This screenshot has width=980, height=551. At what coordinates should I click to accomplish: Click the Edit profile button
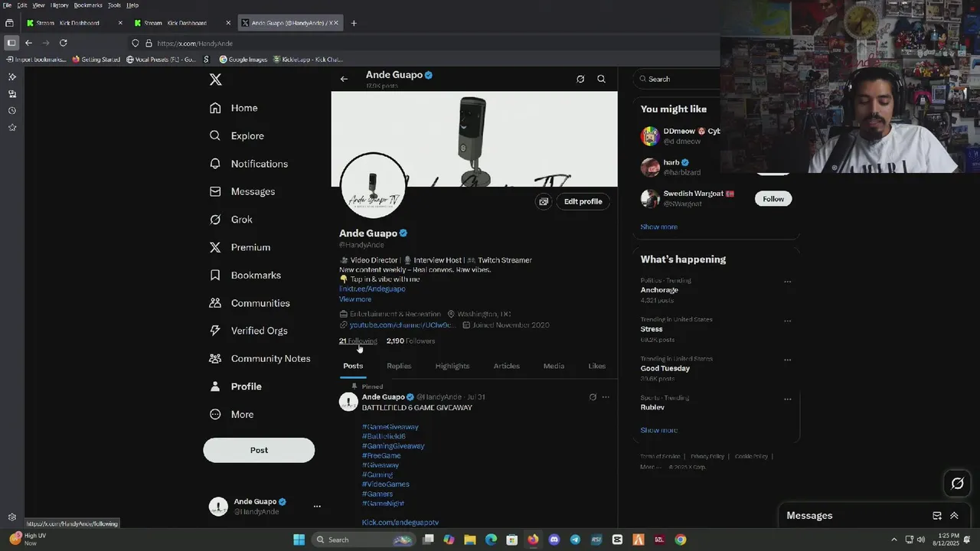pos(583,201)
